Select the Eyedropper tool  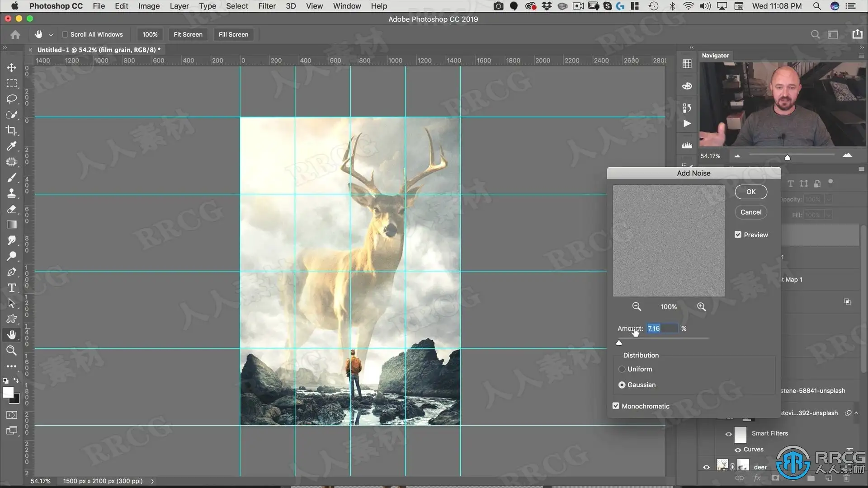pyautogui.click(x=11, y=146)
